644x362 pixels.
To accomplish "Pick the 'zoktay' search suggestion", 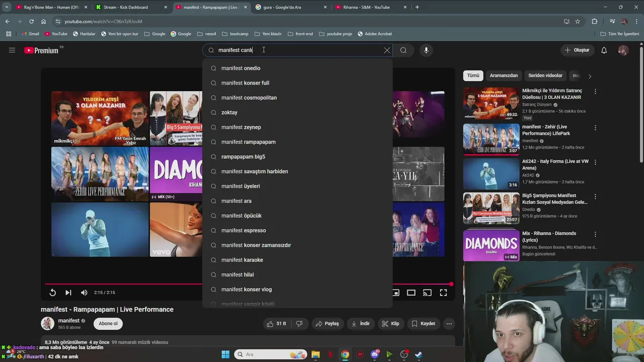I will click(297, 113).
